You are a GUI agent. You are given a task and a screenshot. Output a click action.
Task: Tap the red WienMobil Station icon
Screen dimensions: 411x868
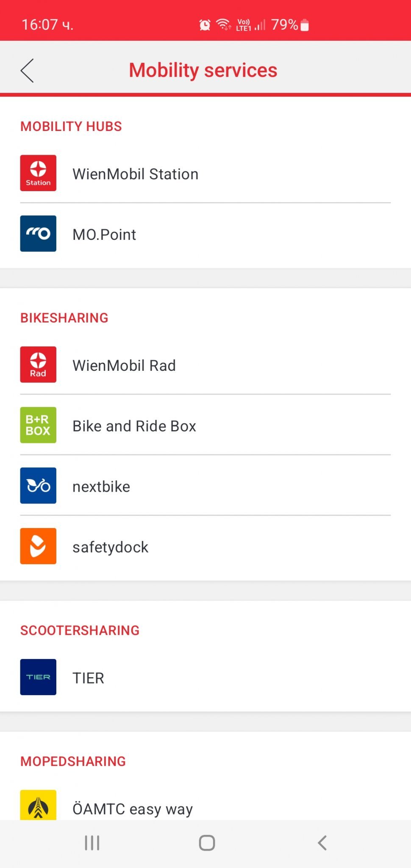click(38, 173)
